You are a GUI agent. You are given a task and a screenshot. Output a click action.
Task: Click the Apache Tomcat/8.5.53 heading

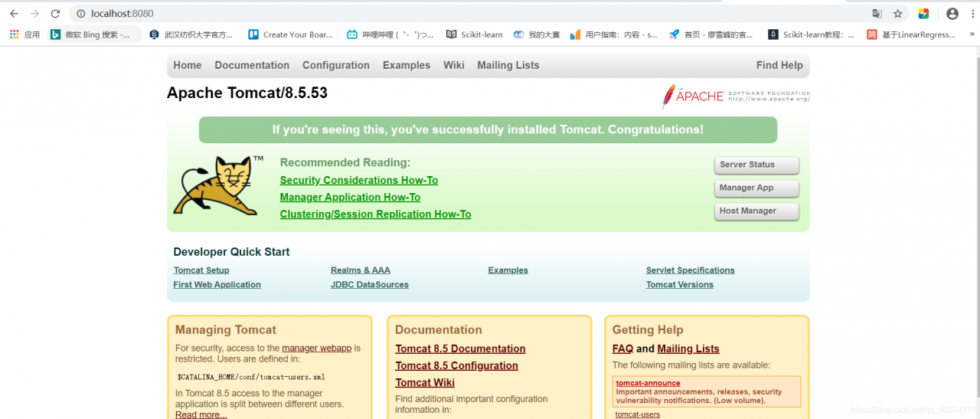coord(247,93)
